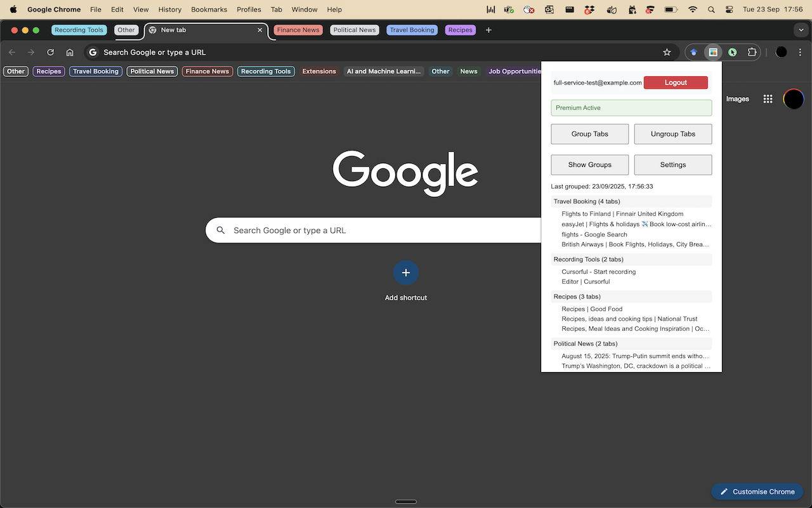
Task: Collapse the Recording Tools tab group
Action: (79, 30)
